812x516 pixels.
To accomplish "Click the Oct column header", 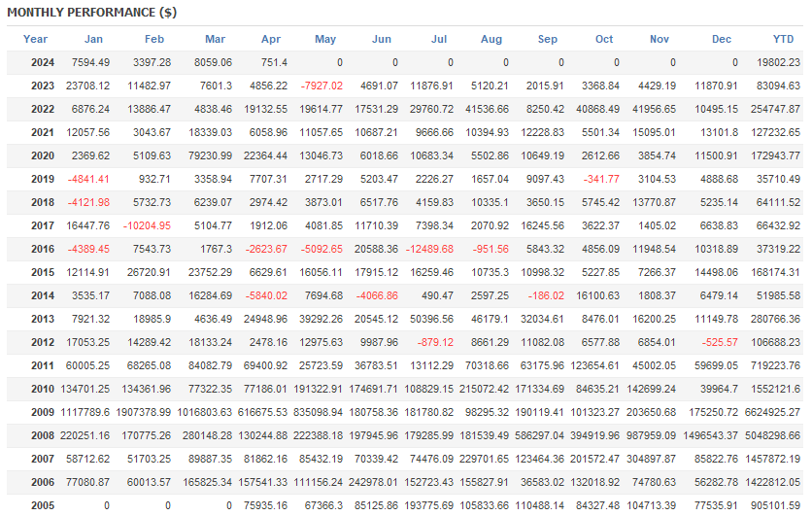I will pos(604,39).
